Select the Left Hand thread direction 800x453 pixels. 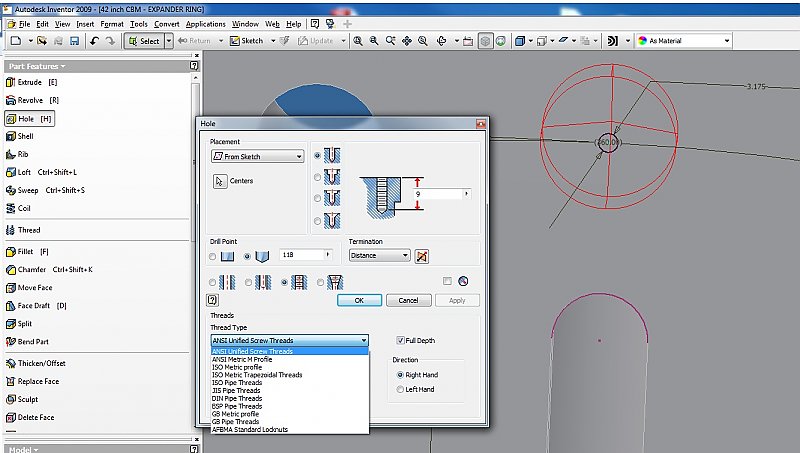(x=401, y=390)
